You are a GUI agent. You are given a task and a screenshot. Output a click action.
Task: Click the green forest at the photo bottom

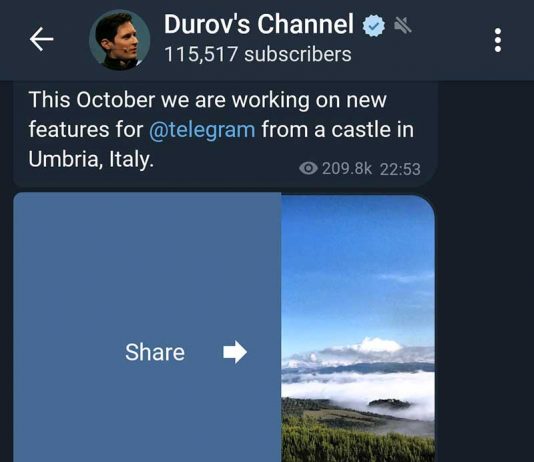pos(358,443)
